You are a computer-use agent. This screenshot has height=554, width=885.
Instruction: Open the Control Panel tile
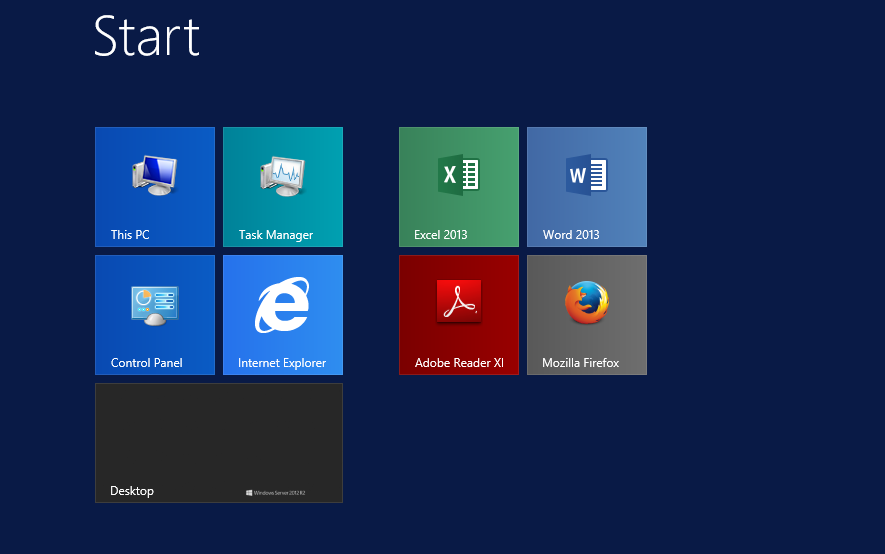tap(155, 315)
